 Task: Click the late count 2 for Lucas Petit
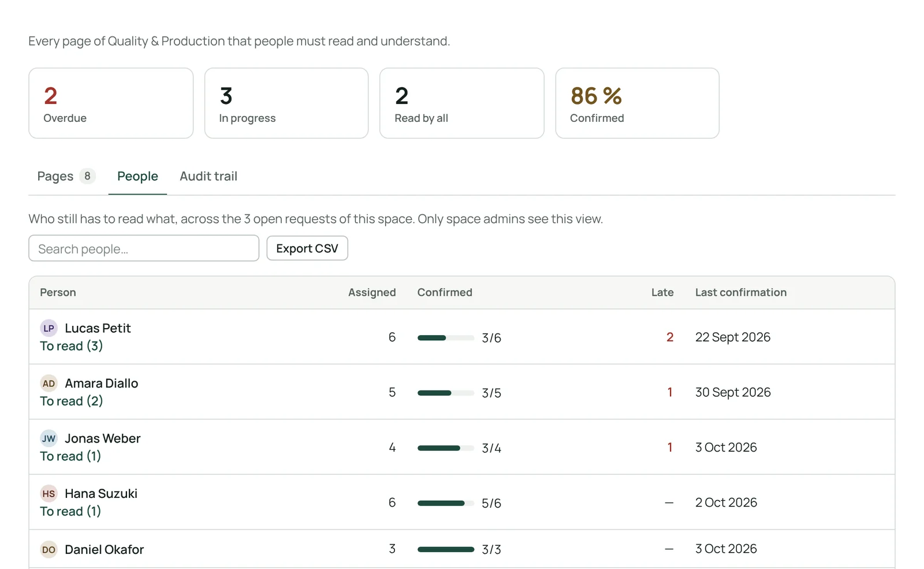670,337
